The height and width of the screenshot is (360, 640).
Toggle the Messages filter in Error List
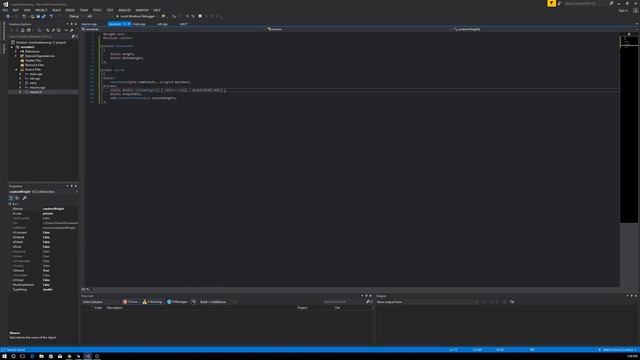(177, 302)
